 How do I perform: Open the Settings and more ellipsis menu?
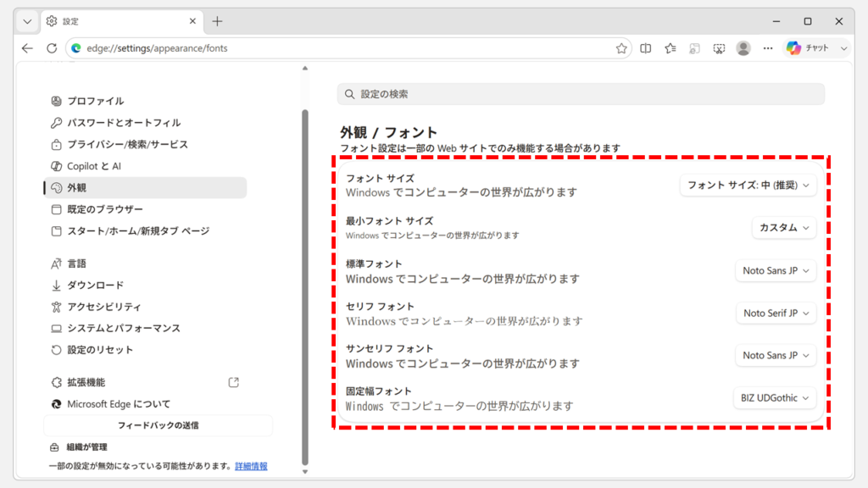click(x=767, y=48)
